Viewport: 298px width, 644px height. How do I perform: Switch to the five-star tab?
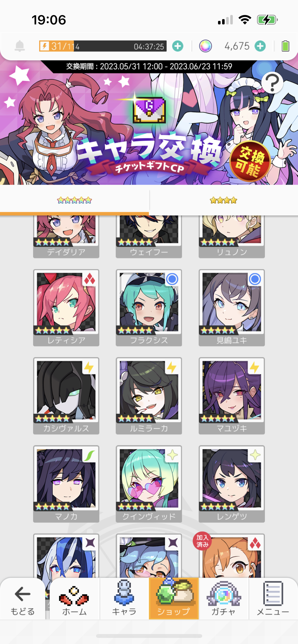click(74, 200)
